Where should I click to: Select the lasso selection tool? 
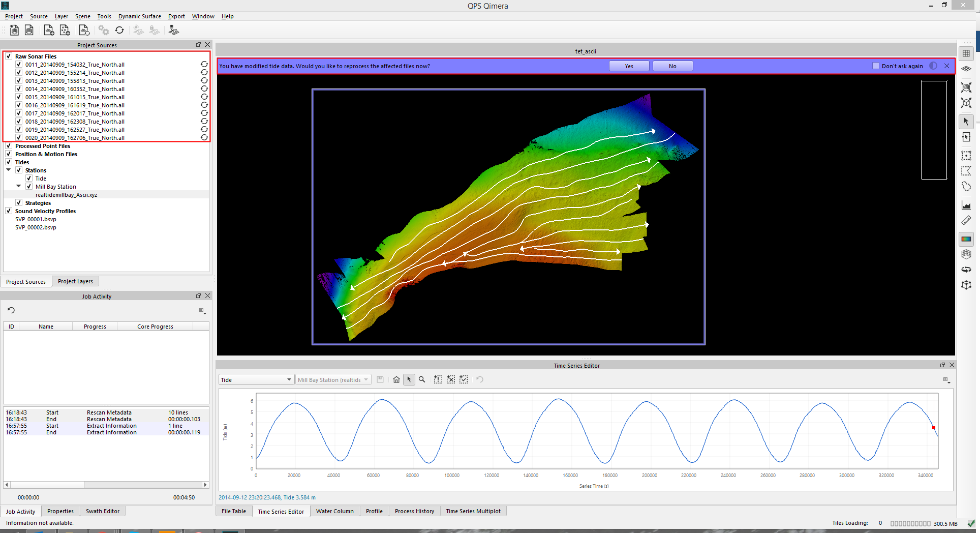pos(966,187)
